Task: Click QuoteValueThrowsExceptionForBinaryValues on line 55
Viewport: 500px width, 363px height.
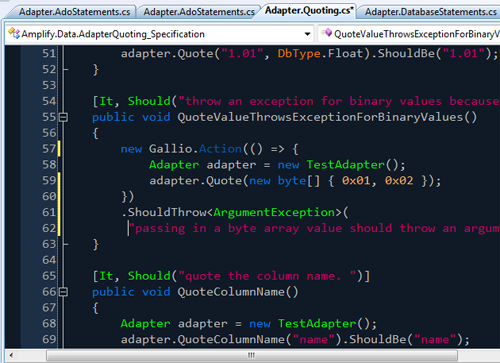Action: coord(320,117)
